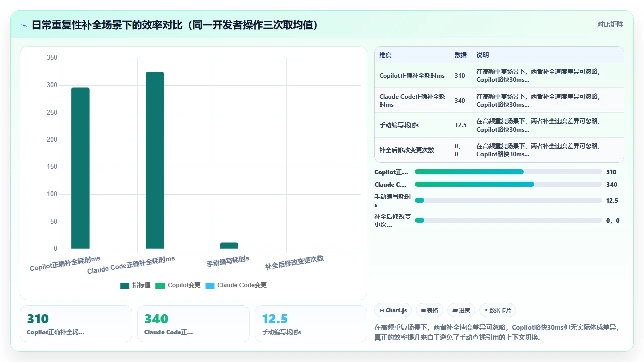Click the 维度 table column header
Screen dimensions: 644x362
click(x=385, y=55)
